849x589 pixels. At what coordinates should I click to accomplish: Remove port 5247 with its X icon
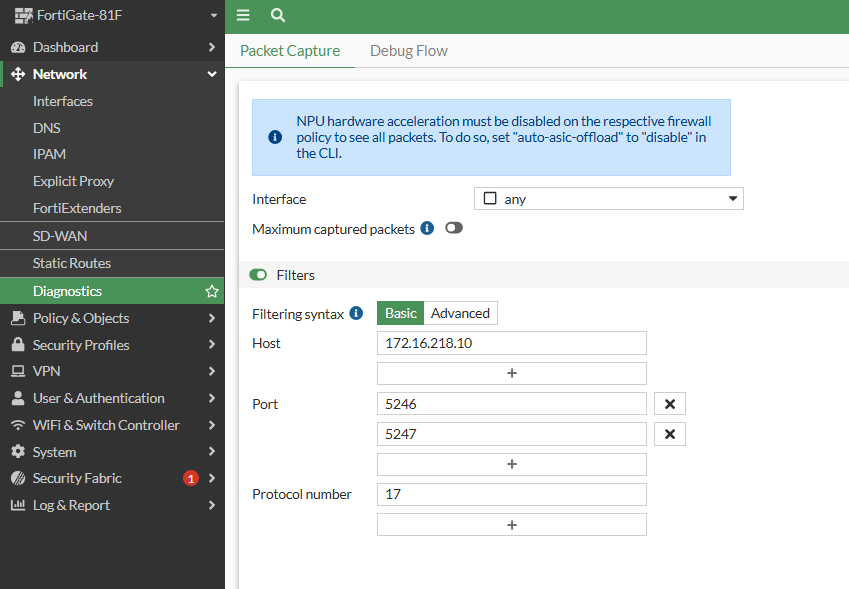point(669,434)
